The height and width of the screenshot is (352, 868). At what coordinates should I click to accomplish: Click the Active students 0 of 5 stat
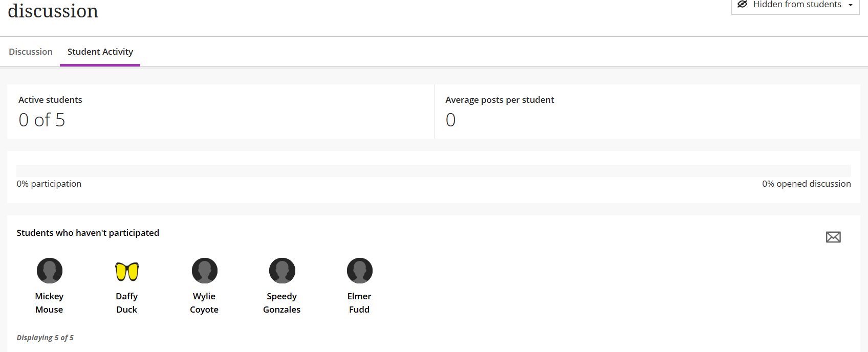pos(41,120)
